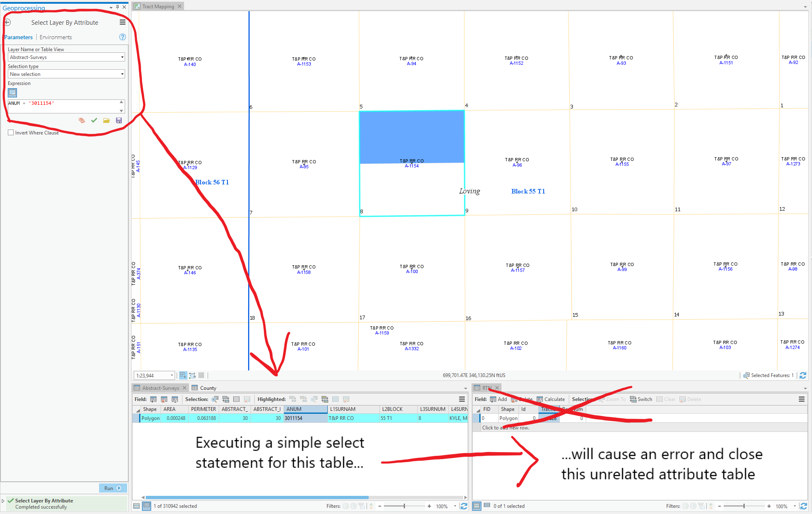Open the map scale 1:23,944 dropdown
The image size is (812, 514).
click(x=172, y=375)
